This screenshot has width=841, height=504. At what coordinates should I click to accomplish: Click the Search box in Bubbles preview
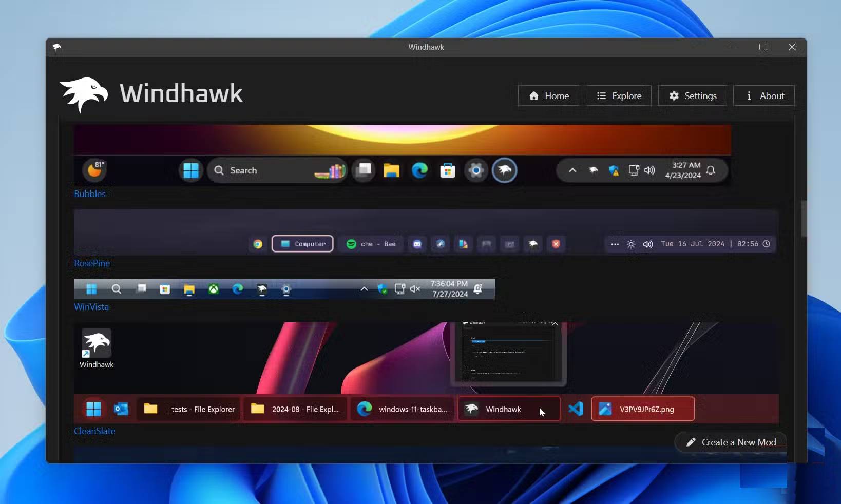tap(277, 170)
